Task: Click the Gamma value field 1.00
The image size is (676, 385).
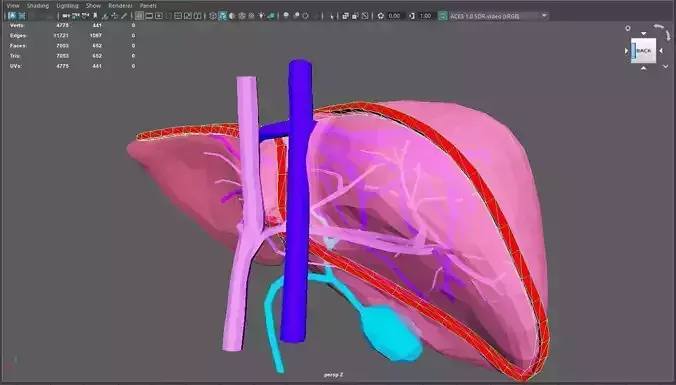Action: (x=426, y=16)
